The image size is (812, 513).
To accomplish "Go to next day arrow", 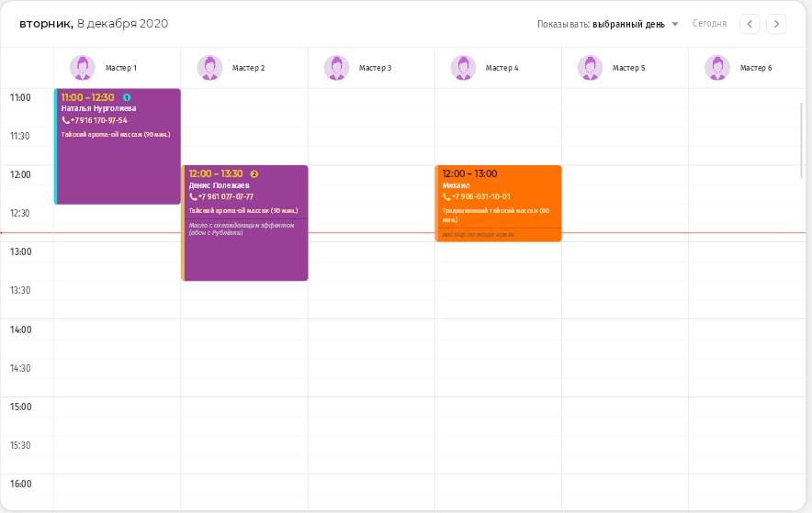I will click(x=776, y=24).
